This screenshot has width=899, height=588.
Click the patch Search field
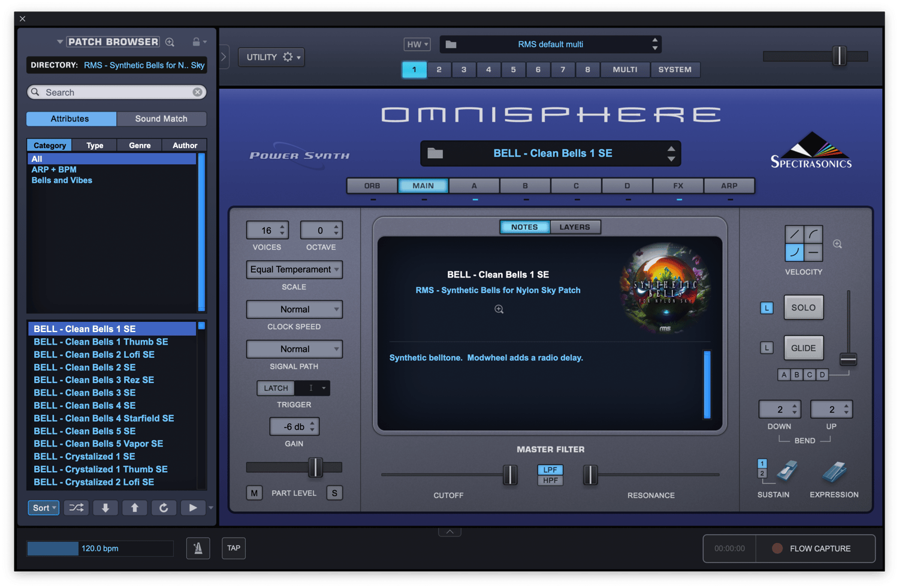(x=117, y=92)
